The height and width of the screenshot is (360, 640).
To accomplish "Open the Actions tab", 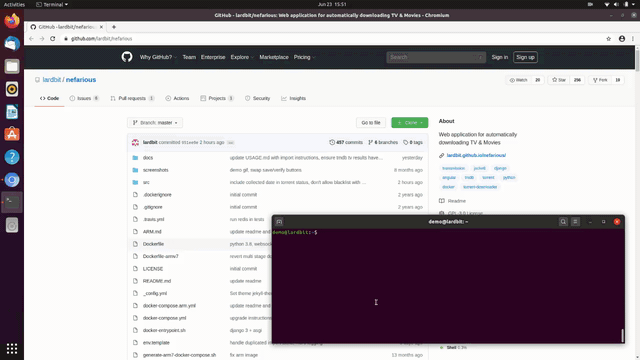I will click(x=177, y=98).
